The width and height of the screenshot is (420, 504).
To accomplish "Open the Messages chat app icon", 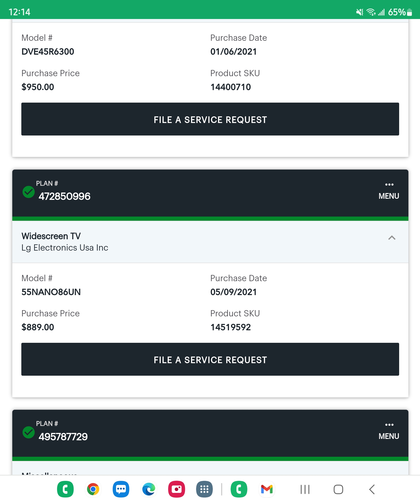I will coord(121,489).
